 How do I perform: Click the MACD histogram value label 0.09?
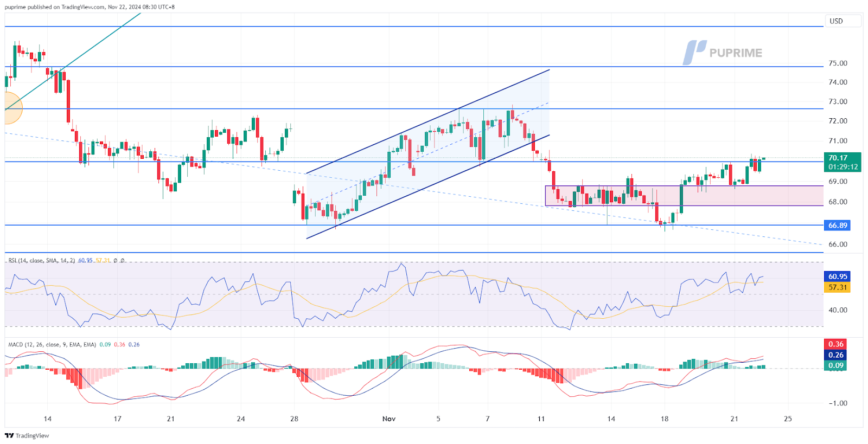coord(836,365)
